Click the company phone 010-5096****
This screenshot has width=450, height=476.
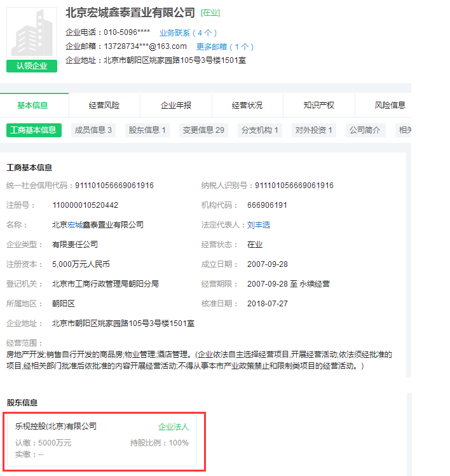point(126,32)
